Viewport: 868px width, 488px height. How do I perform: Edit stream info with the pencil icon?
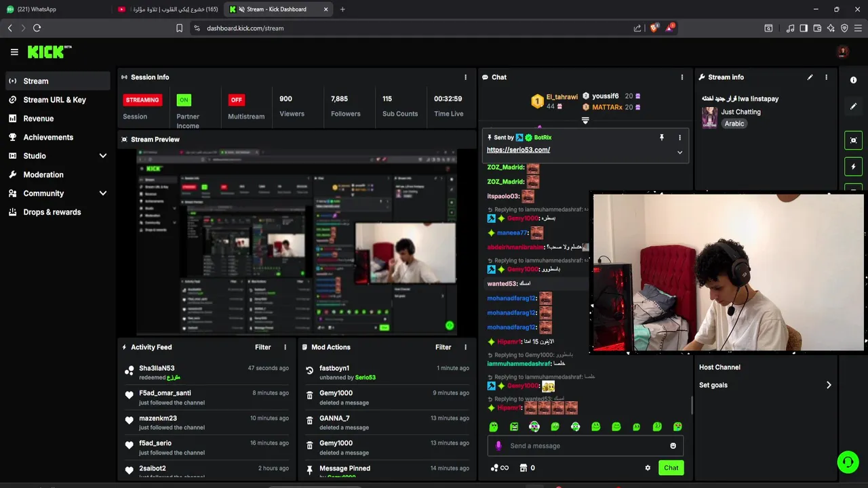click(810, 77)
